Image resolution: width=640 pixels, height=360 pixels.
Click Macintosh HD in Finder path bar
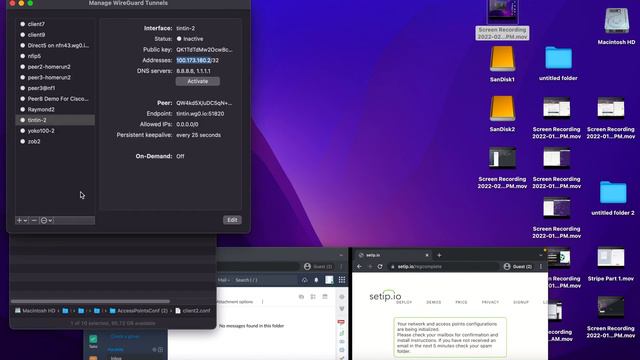coord(35,311)
